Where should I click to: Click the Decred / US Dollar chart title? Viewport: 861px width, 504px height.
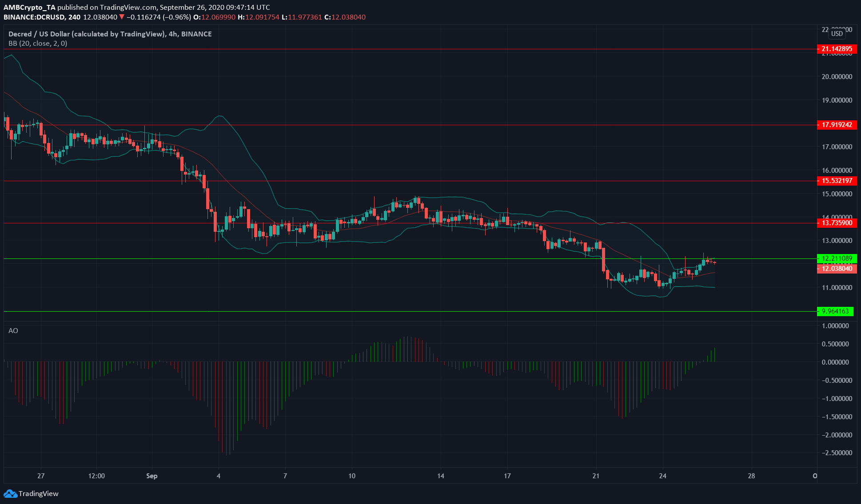[x=110, y=34]
